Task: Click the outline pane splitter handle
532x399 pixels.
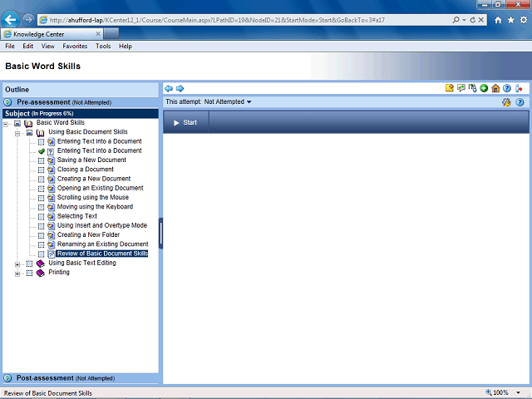Action: point(160,234)
